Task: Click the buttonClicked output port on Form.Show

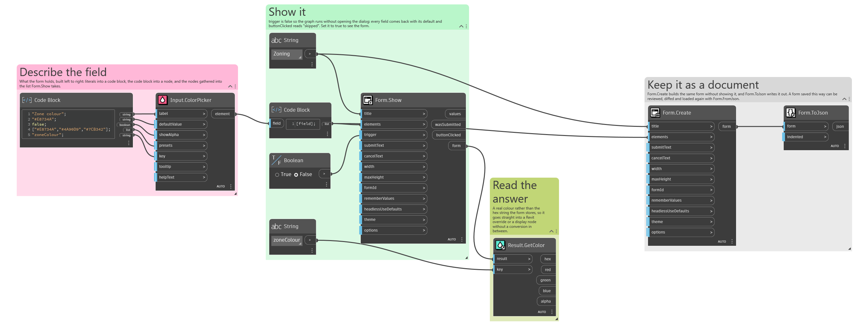Action: click(449, 135)
